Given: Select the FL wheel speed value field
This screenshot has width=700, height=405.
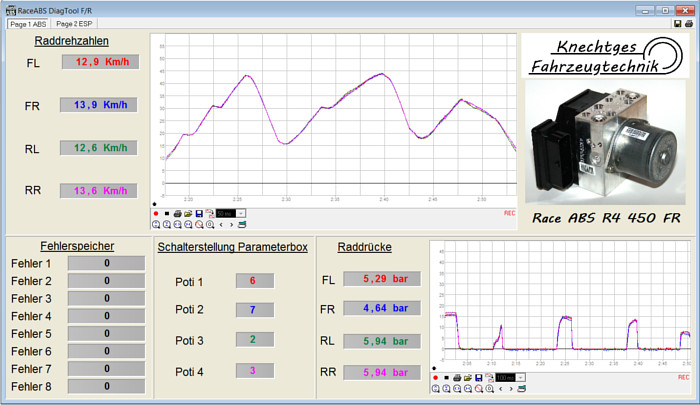Looking at the screenshot, I should tap(100, 62).
